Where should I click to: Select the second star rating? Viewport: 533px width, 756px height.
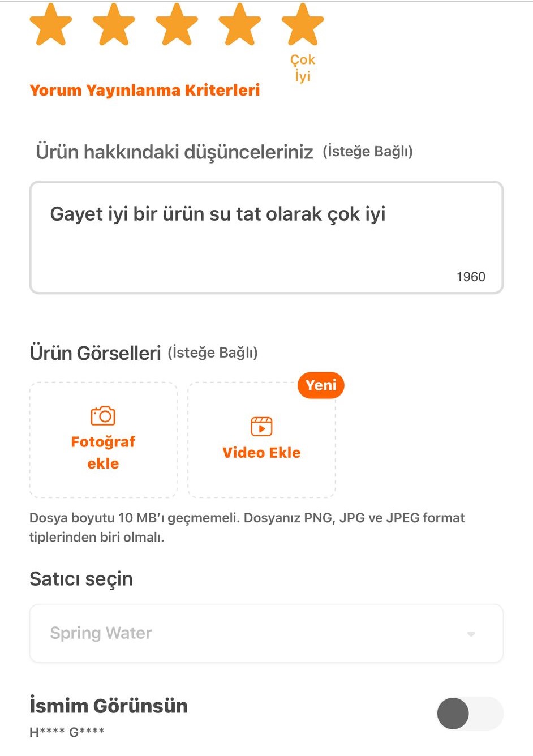click(114, 24)
